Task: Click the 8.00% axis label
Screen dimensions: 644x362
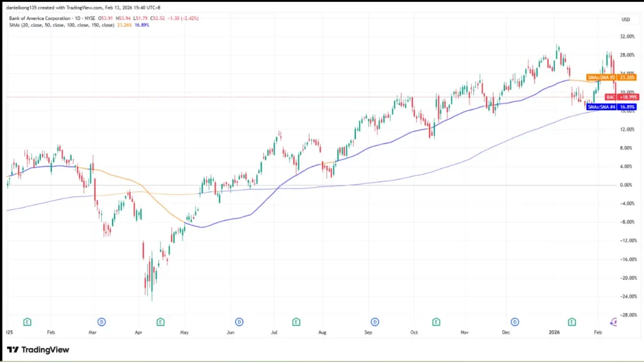Action: pos(626,148)
